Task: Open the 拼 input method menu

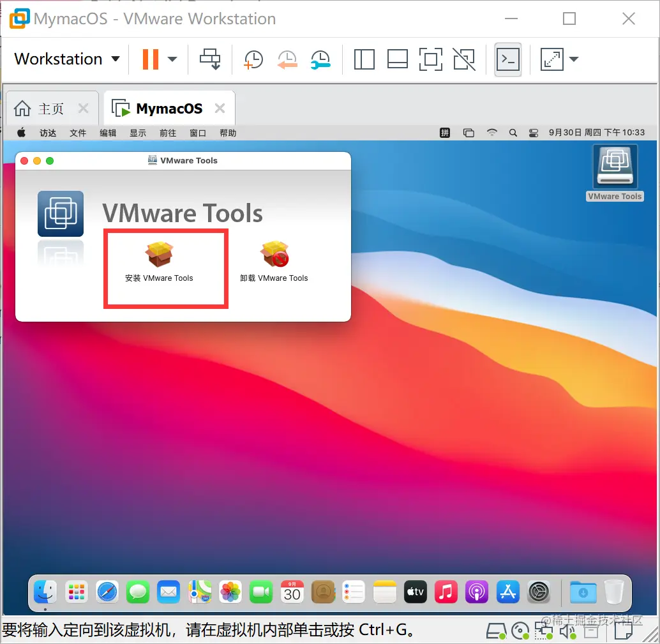Action: pyautogui.click(x=445, y=133)
